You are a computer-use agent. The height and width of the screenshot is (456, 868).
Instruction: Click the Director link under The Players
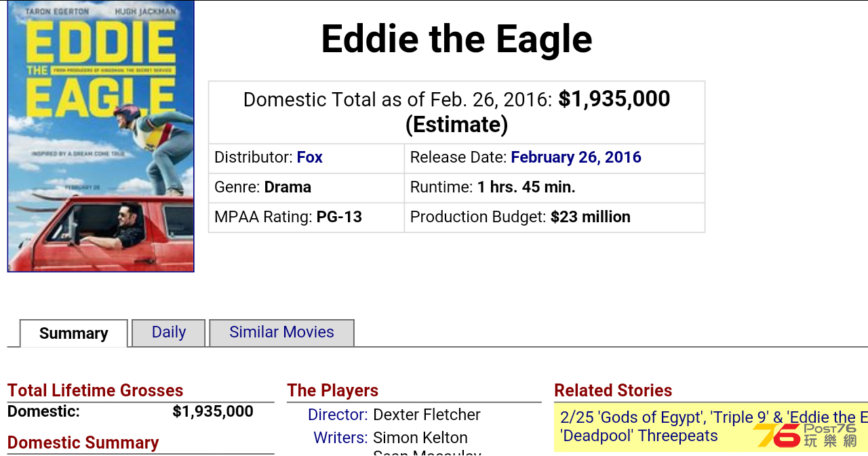tap(338, 415)
